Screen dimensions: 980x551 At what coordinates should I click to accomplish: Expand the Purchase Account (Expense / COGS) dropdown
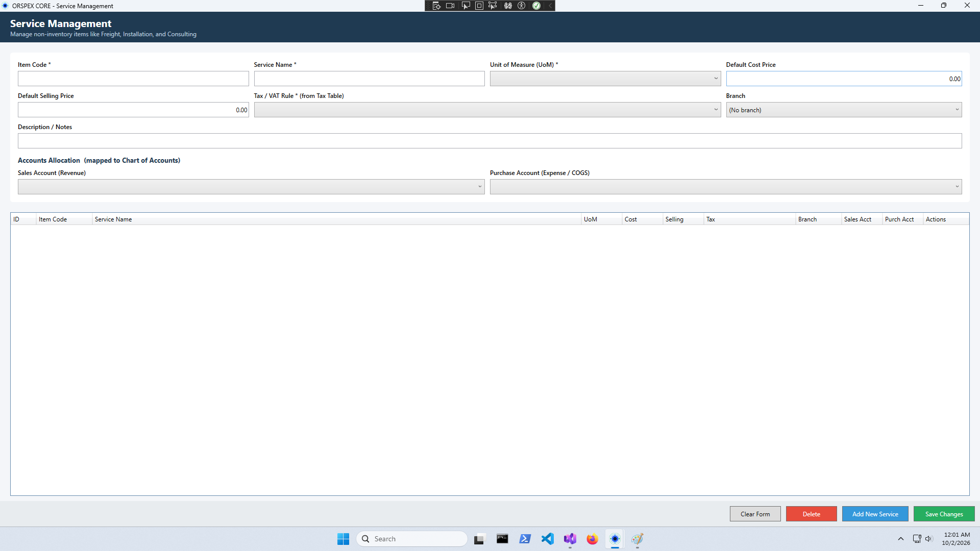726,187
